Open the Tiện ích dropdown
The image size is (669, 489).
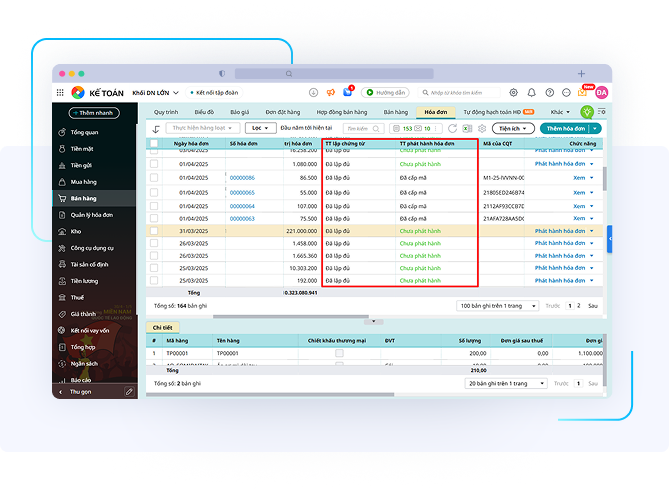(514, 129)
